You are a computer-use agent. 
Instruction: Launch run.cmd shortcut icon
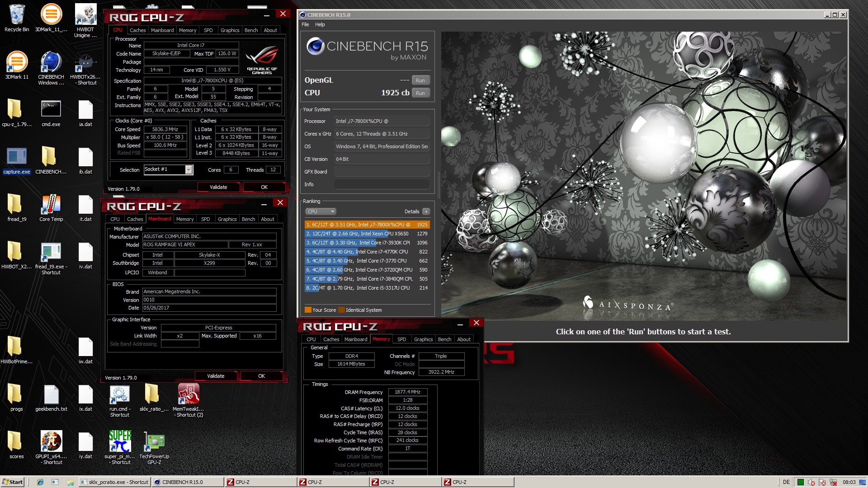coord(120,400)
